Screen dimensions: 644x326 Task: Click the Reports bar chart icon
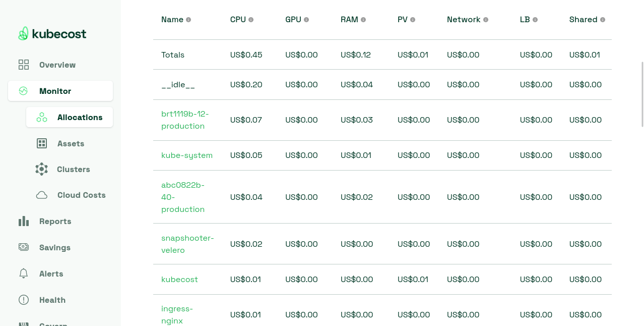24,221
